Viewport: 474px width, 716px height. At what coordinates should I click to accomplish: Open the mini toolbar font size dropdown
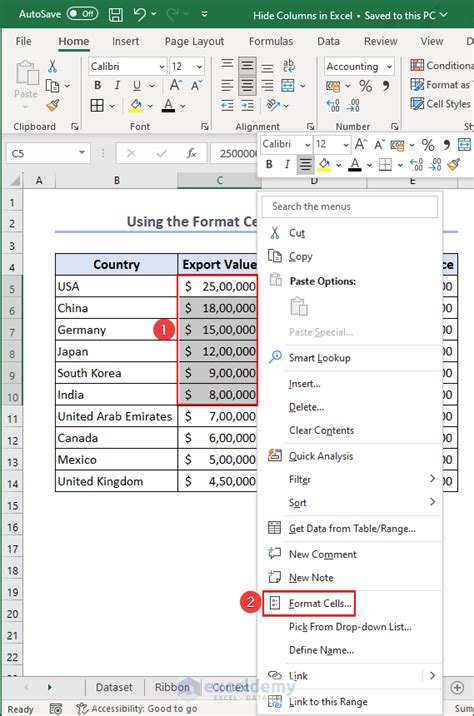coord(346,145)
